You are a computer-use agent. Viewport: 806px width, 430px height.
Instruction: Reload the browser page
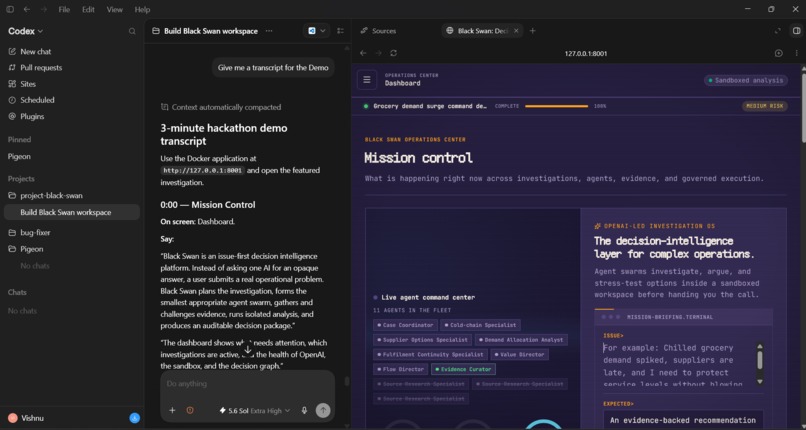click(394, 53)
